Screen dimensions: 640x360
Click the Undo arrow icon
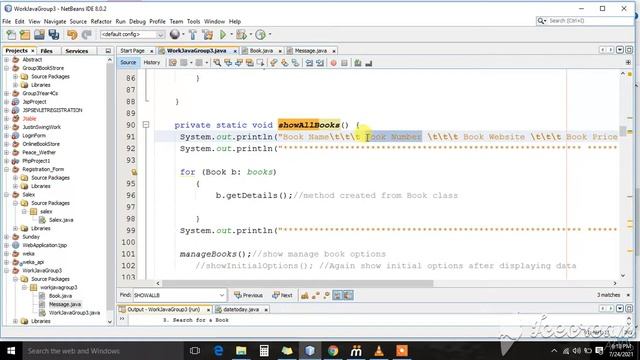pyautogui.click(x=72, y=35)
